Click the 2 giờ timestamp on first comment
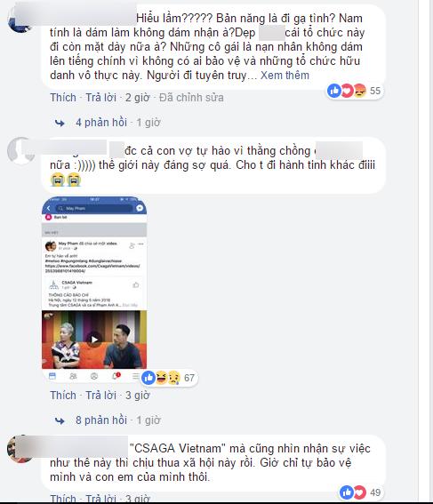The height and width of the screenshot is (504, 433). coord(137,98)
